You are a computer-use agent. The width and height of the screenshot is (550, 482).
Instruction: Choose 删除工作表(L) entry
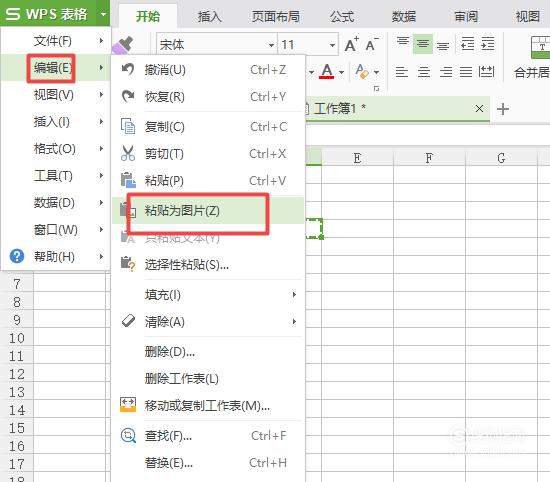(208, 379)
